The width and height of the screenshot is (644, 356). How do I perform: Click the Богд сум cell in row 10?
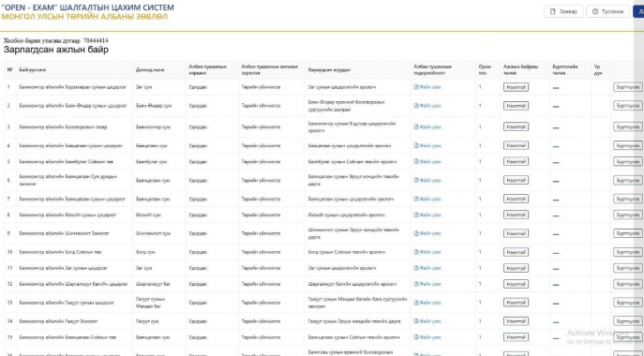click(x=145, y=252)
